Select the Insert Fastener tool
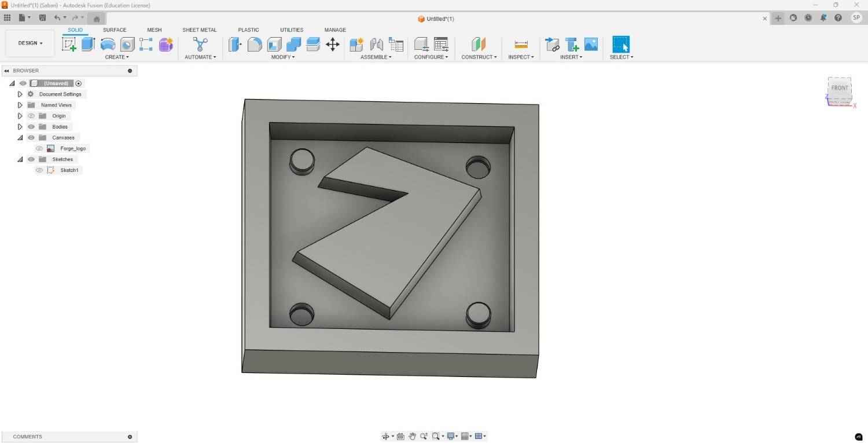868x443 pixels. pyautogui.click(x=572, y=44)
